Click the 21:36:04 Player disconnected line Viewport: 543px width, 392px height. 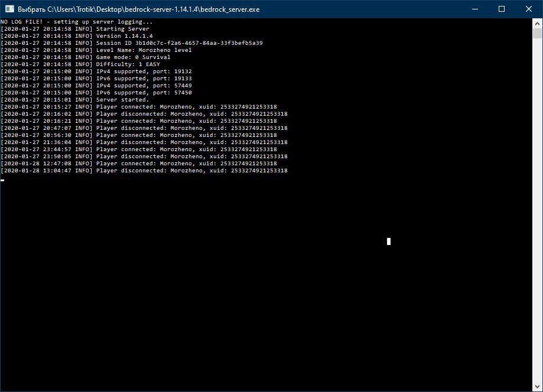(144, 142)
